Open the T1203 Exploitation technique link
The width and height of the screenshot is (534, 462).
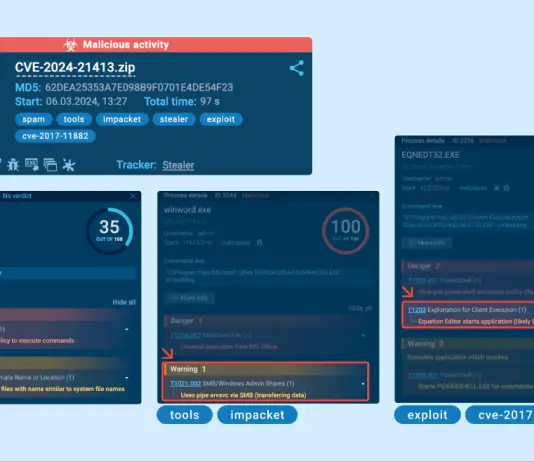417,310
